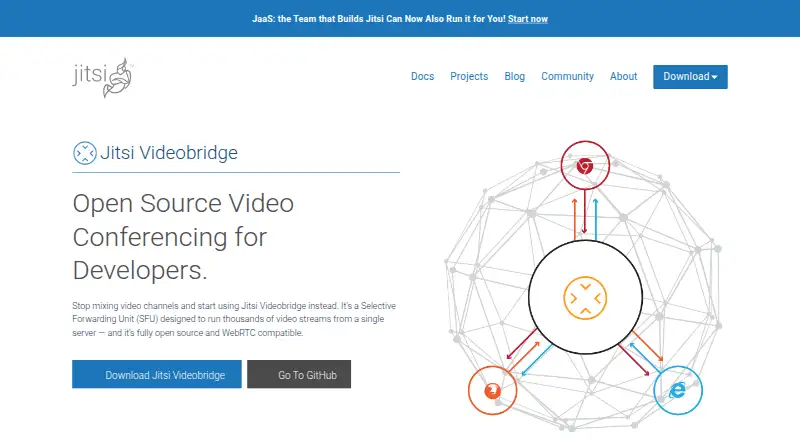Click the Chrome browser icon in diagram
Viewport: 800px width, 440px height.
[585, 165]
